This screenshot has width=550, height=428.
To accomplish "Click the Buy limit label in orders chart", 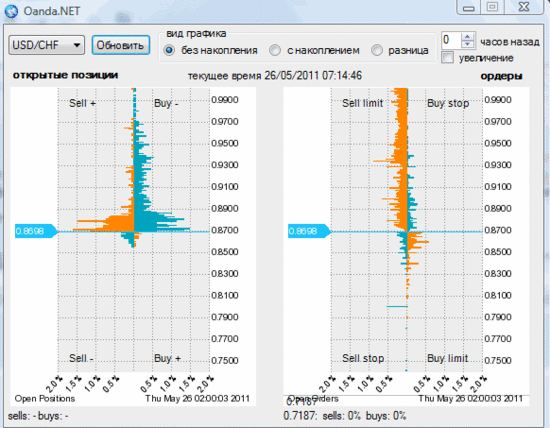I will (x=448, y=358).
